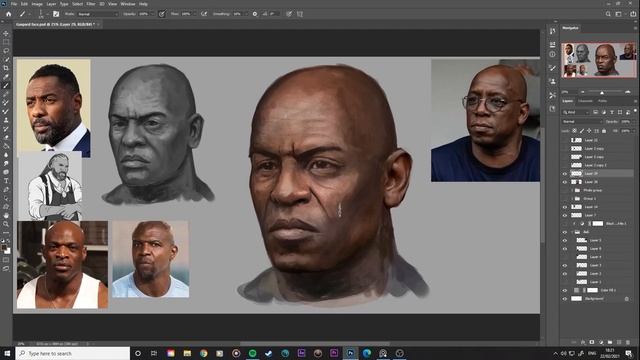The image size is (640, 360).
Task: Click the foreground color swatch
Action: point(4,248)
